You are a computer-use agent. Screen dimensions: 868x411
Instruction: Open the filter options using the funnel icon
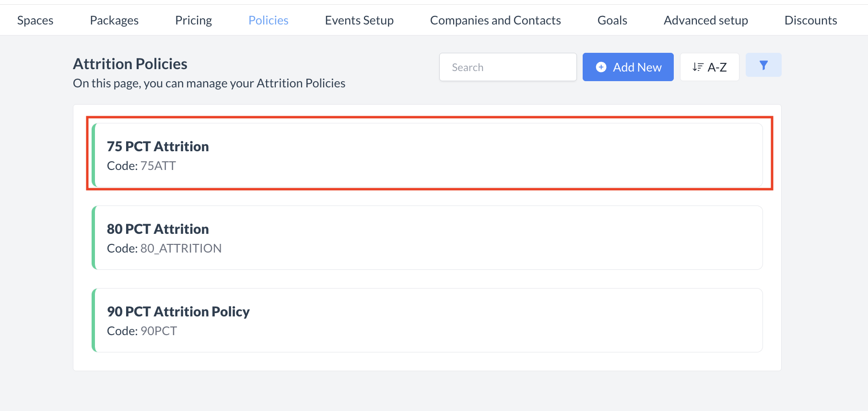point(763,65)
